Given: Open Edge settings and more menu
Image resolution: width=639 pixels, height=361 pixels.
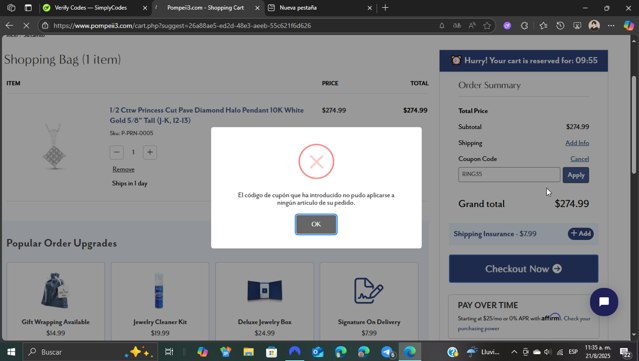Looking at the screenshot, I should (x=611, y=26).
